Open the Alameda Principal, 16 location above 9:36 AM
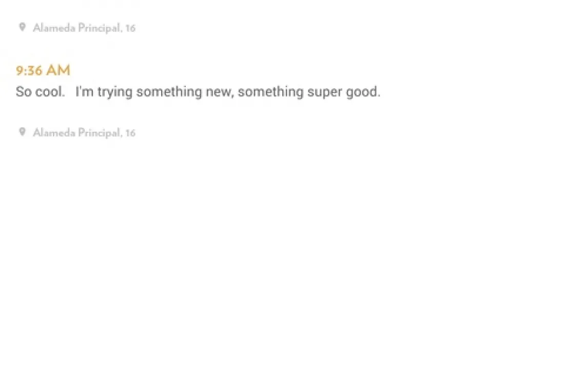Image resolution: width=588 pixels, height=367 pixels. [84, 28]
